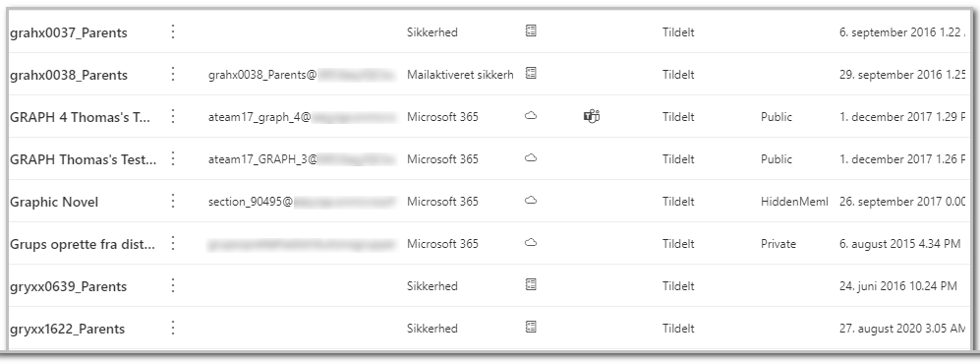Screen dimensions: 980x364
Task: Open the gryxx1622_Parents group
Action: coord(67,329)
